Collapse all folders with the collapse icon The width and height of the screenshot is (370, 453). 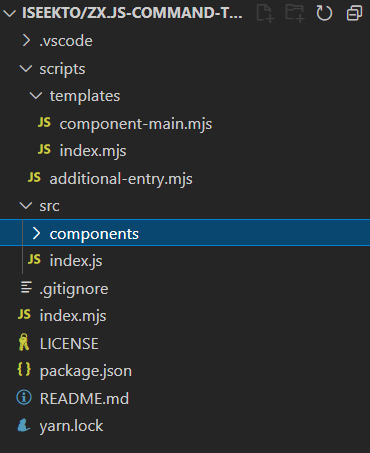tap(354, 13)
